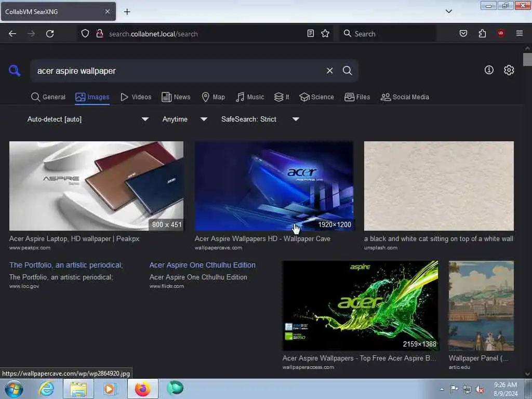
Task: Open the list all tabs chevron
Action: 449,11
